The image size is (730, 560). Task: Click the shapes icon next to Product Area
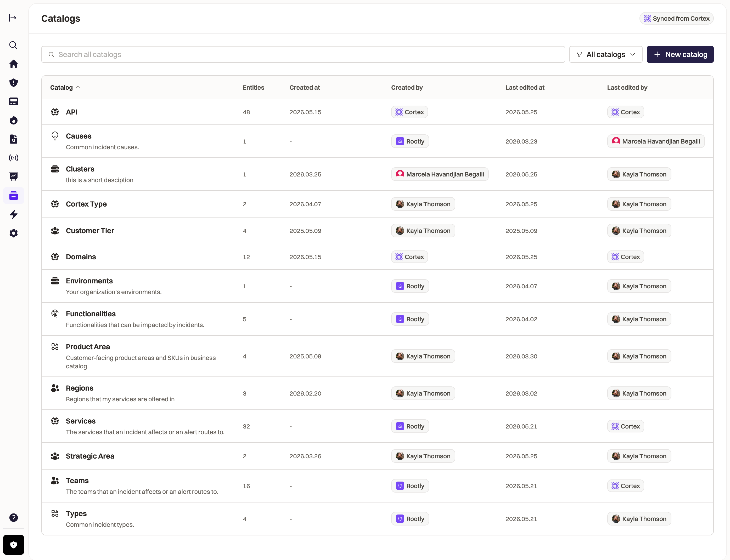click(x=55, y=347)
